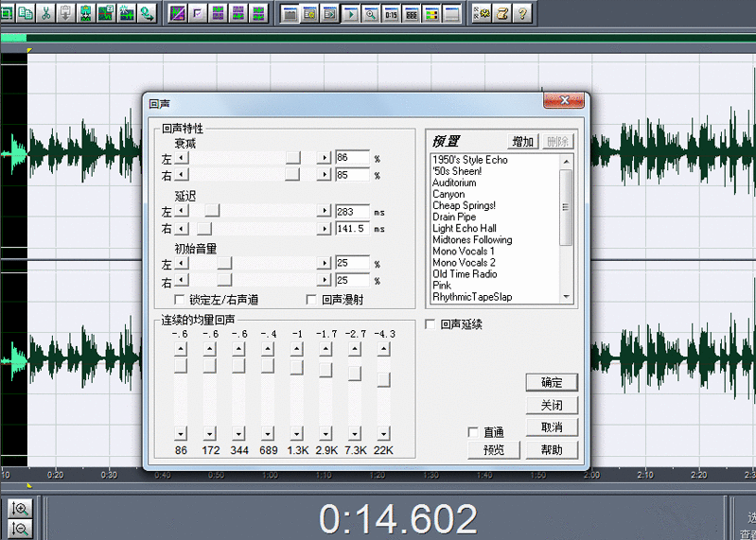Click the 22K equalizer band slider handle

point(383,379)
